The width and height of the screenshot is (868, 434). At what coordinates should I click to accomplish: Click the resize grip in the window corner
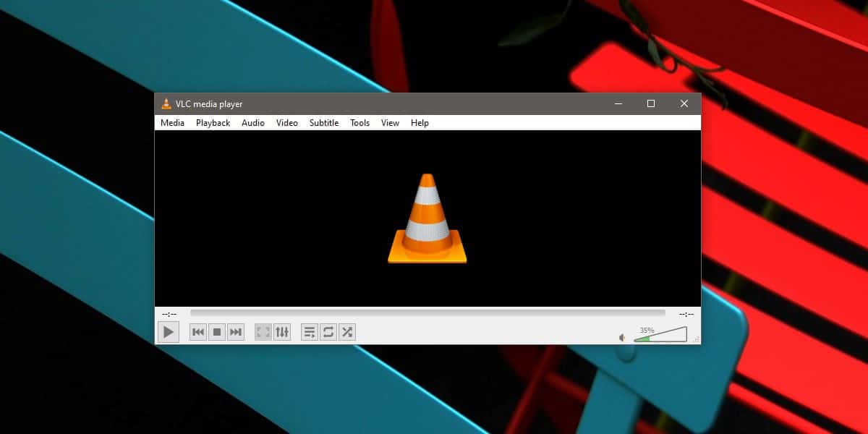pos(697,339)
